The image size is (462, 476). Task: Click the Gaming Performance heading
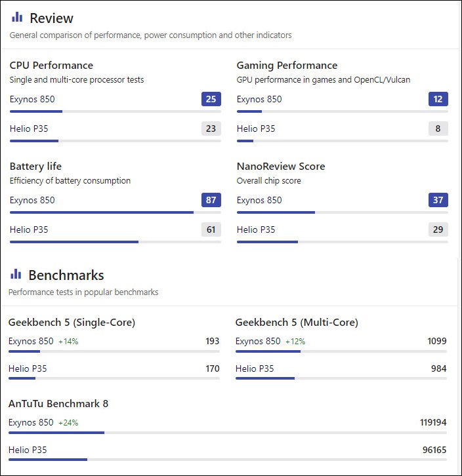pyautogui.click(x=287, y=66)
